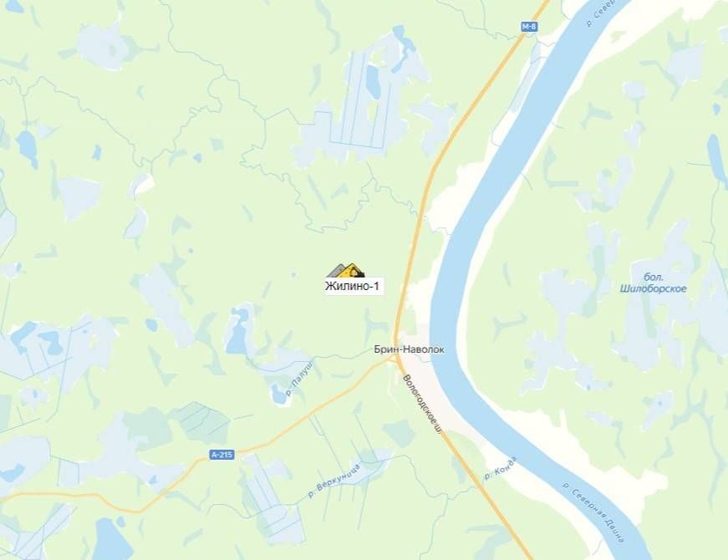
Task: Select the Брин-Наволок settlement label
Action: (409, 349)
